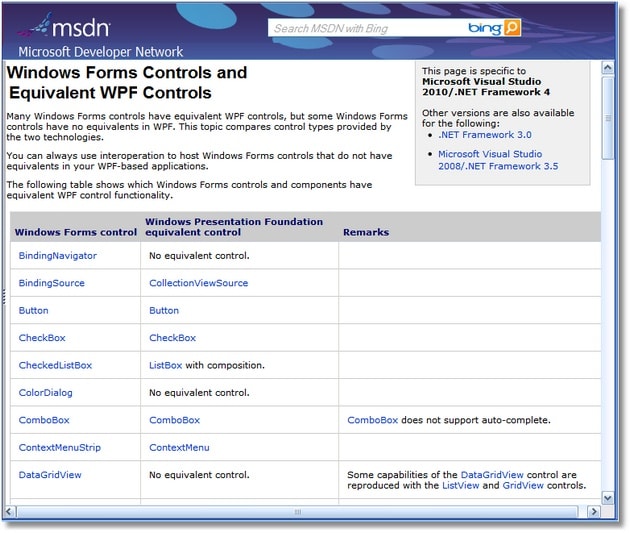Open the BindingNavigator Windows Forms link
630x533 pixels.
point(57,255)
